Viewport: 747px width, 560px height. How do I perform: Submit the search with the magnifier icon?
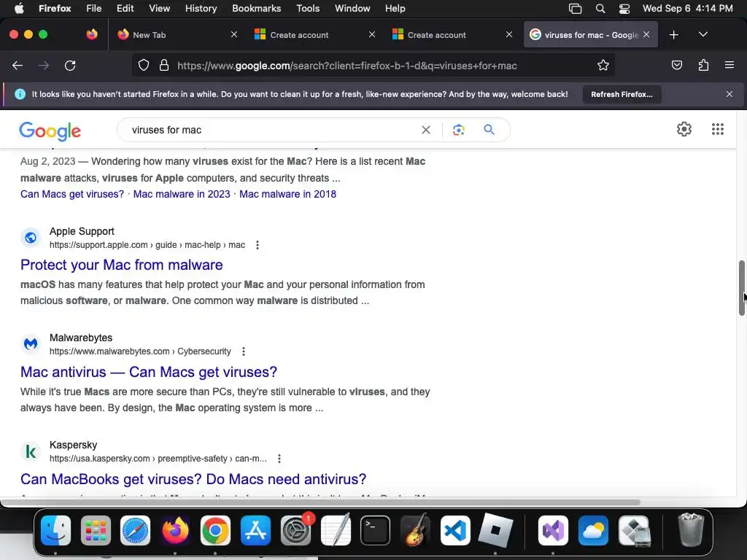489,129
